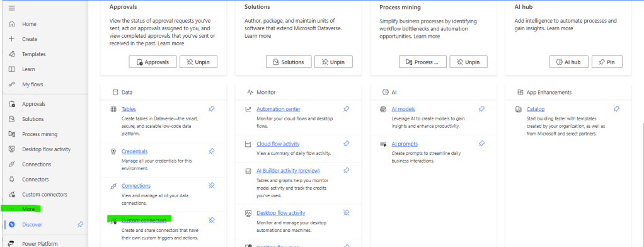Open the Process mining card button
The image size is (644, 247).
coord(422,62)
